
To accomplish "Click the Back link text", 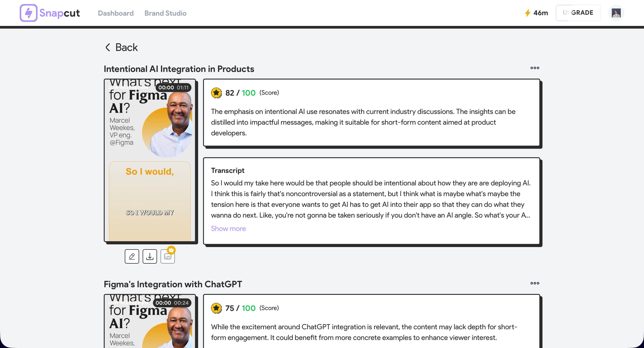I will 126,47.
